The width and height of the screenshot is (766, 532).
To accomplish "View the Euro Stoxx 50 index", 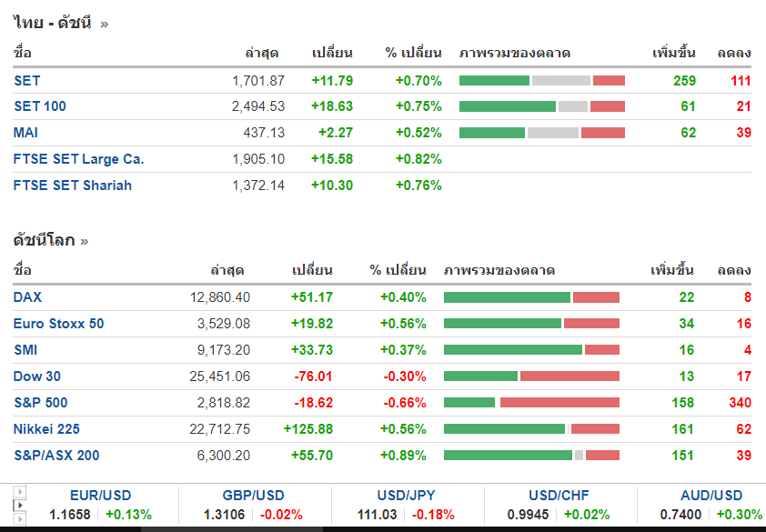I will click(x=58, y=324).
